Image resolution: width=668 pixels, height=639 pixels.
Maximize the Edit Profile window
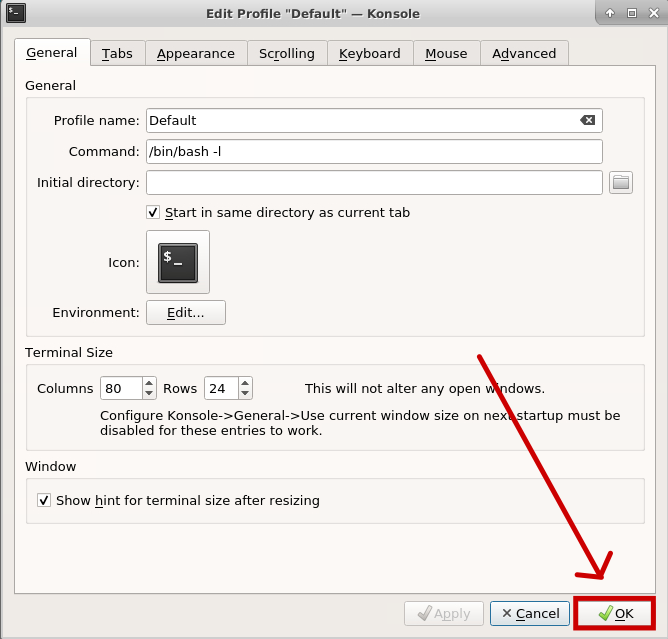[631, 13]
